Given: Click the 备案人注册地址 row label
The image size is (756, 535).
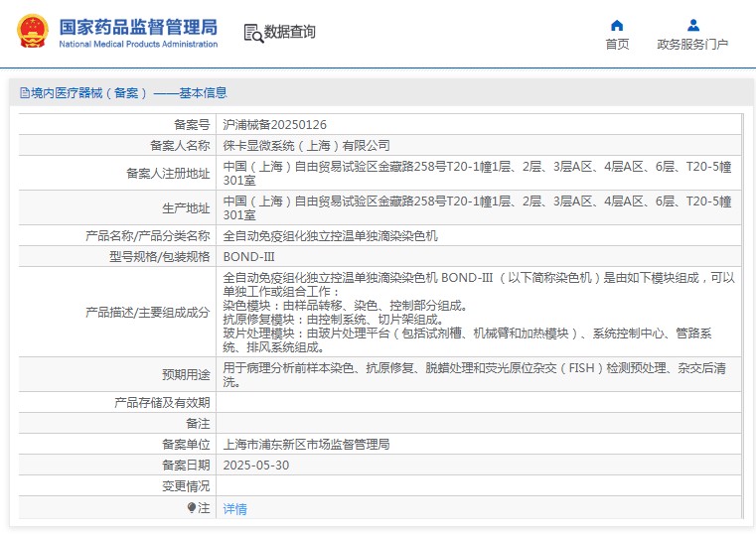Looking at the screenshot, I should pyautogui.click(x=168, y=174).
